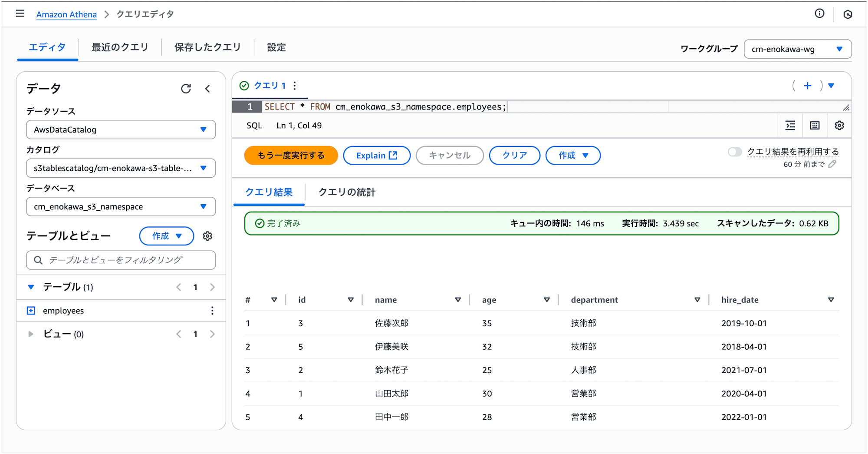Select the クエリの統計 tab
Viewport: 868px width, 454px height.
click(347, 192)
